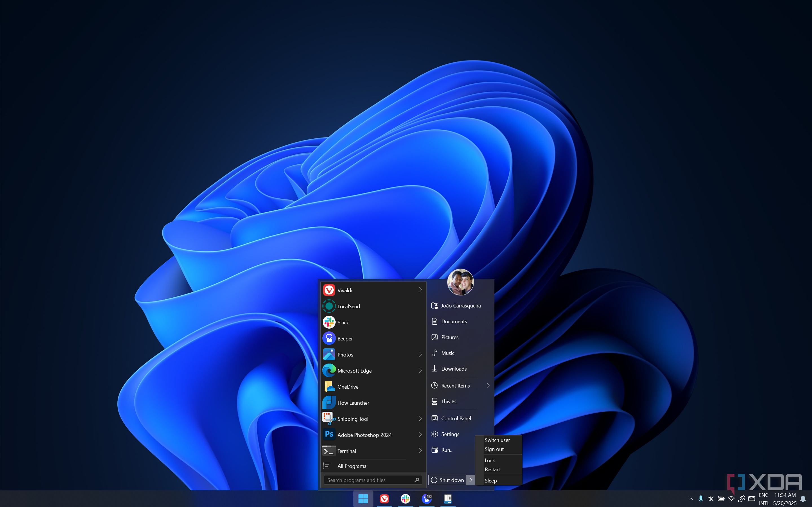Viewport: 812px width, 507px height.
Task: Click the Search programs and files box
Action: (x=369, y=480)
